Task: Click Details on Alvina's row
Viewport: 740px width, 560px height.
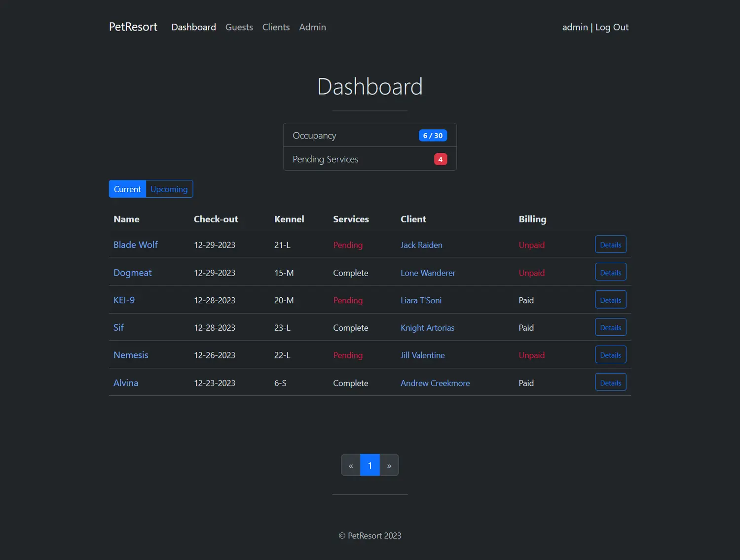Action: 610,382
